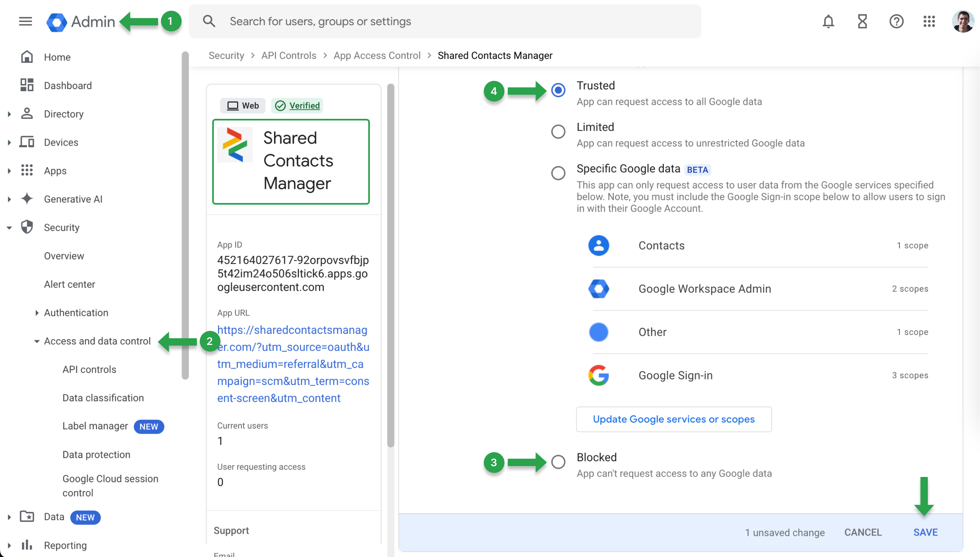This screenshot has width=980, height=557.
Task: Click App Access Control breadcrumb link
Action: pyautogui.click(x=377, y=55)
